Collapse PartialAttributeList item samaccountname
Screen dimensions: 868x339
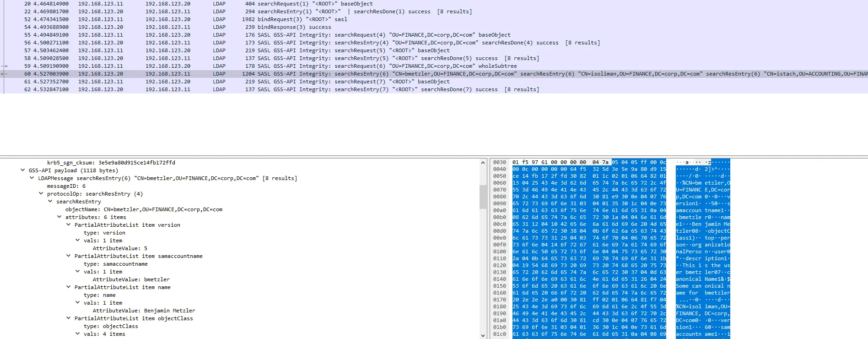[69, 256]
